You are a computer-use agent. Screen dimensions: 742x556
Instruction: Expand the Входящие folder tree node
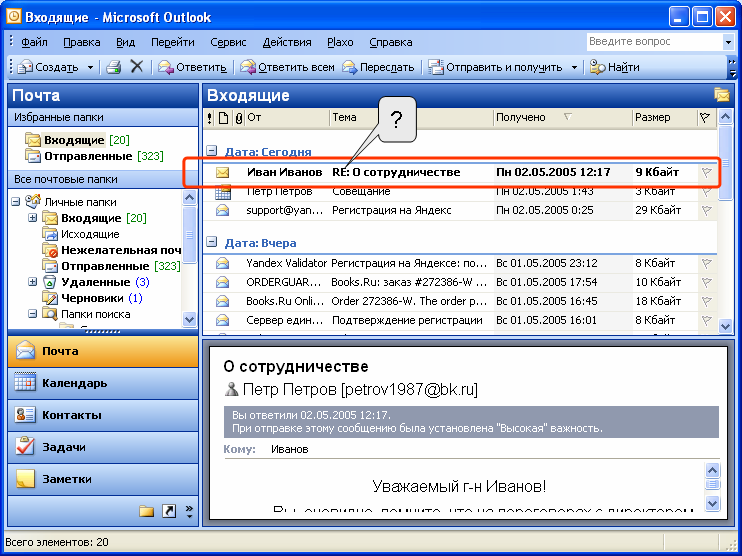(x=32, y=218)
